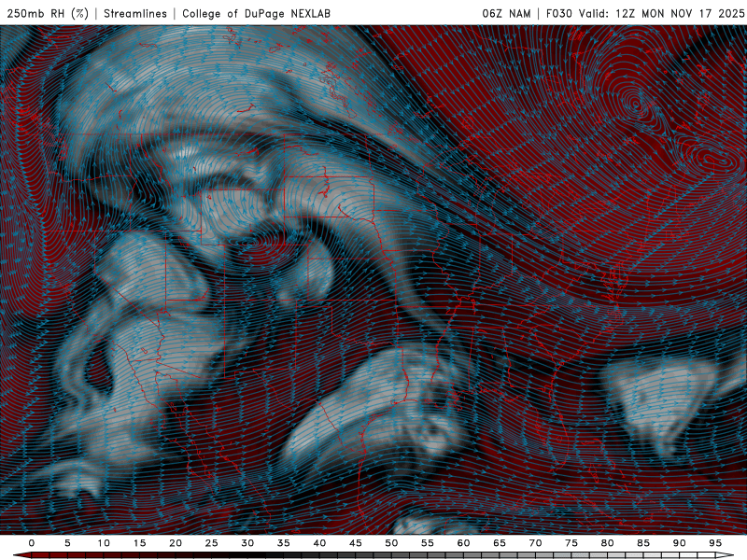
Task: Click the "F030" forecast hour text
Action: (x=558, y=13)
